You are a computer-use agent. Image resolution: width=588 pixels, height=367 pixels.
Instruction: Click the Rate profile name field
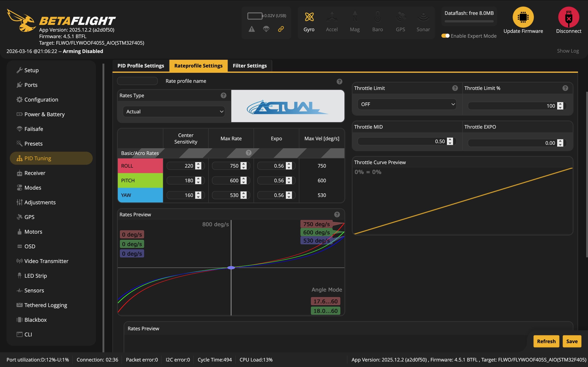click(137, 81)
